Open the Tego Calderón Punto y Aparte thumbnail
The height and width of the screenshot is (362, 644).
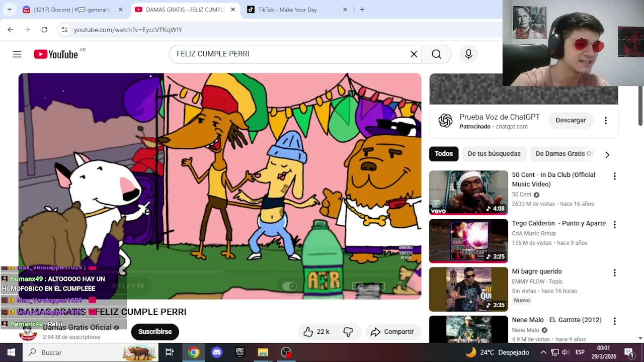(x=468, y=241)
